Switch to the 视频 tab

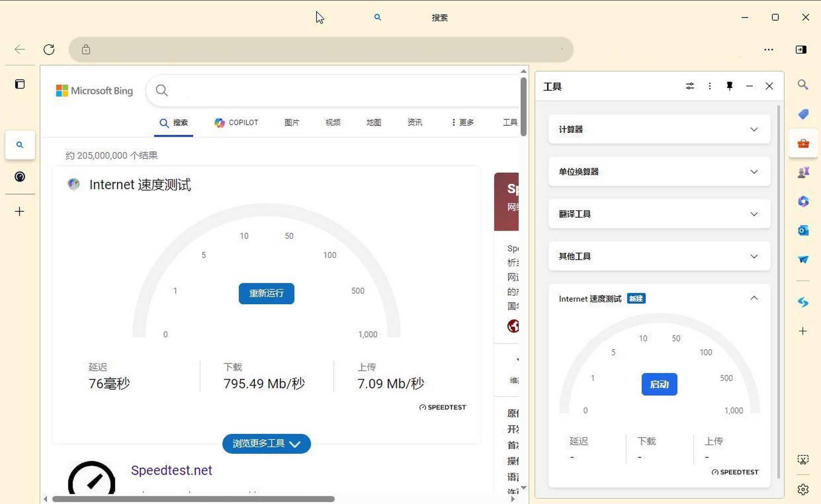(333, 123)
